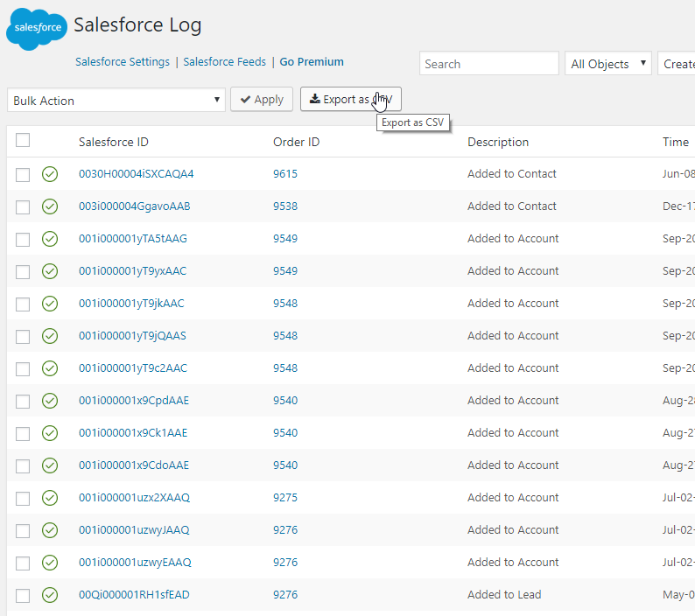Click the Export as CSV button
Image resolution: width=695 pixels, height=616 pixels.
click(x=351, y=99)
